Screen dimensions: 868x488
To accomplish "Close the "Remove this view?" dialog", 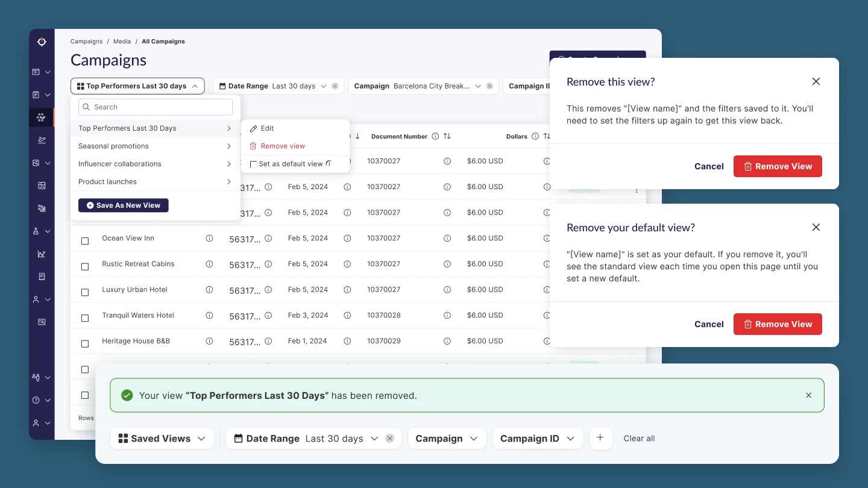I will pos(816,81).
